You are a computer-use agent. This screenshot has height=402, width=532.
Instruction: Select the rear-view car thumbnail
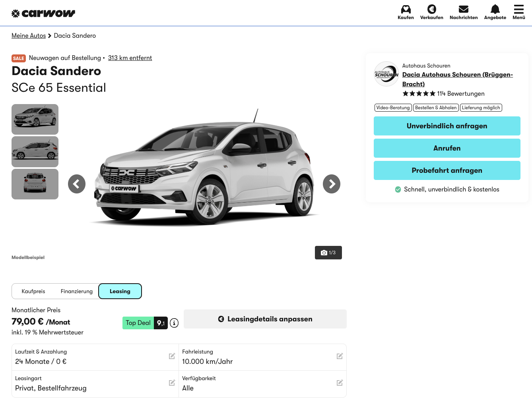click(35, 184)
